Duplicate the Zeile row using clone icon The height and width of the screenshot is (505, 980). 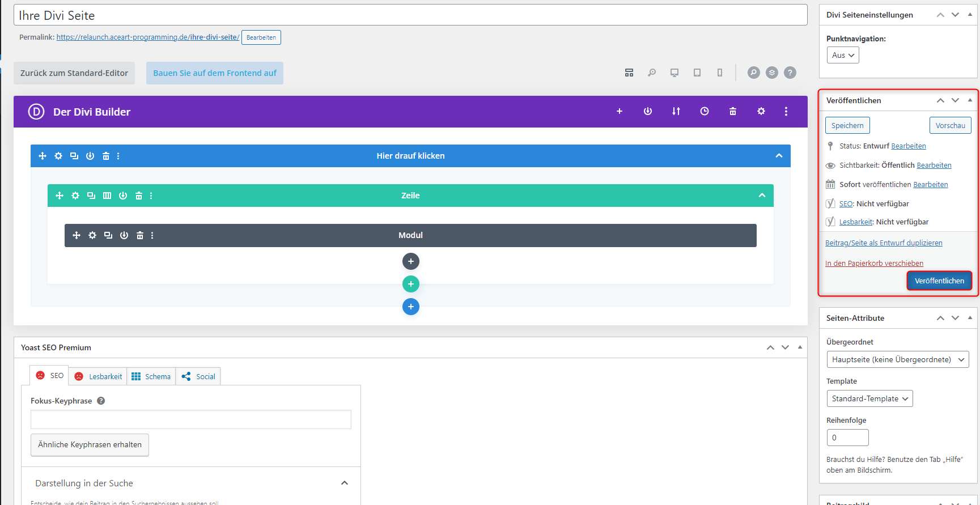(91, 196)
